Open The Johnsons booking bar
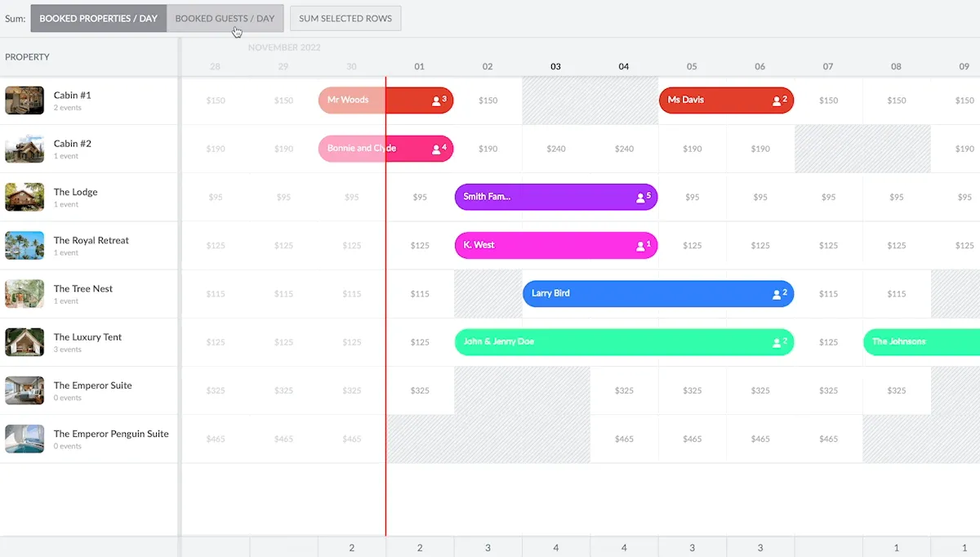This screenshot has height=557, width=980. pyautogui.click(x=921, y=342)
